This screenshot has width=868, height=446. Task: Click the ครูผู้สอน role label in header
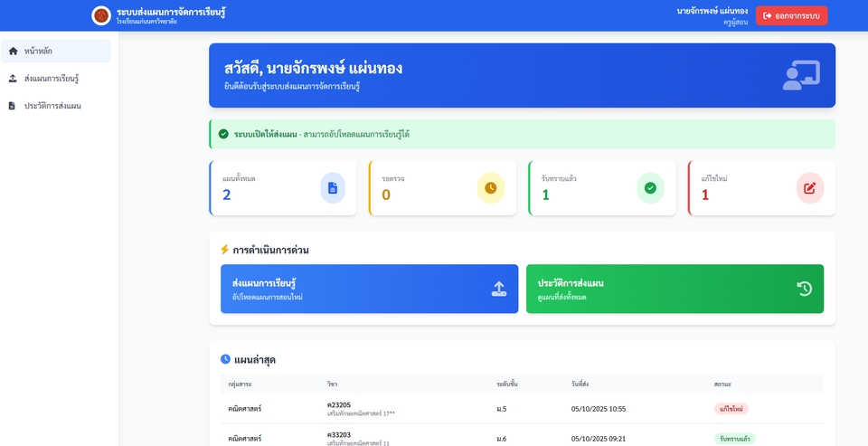tap(736, 22)
